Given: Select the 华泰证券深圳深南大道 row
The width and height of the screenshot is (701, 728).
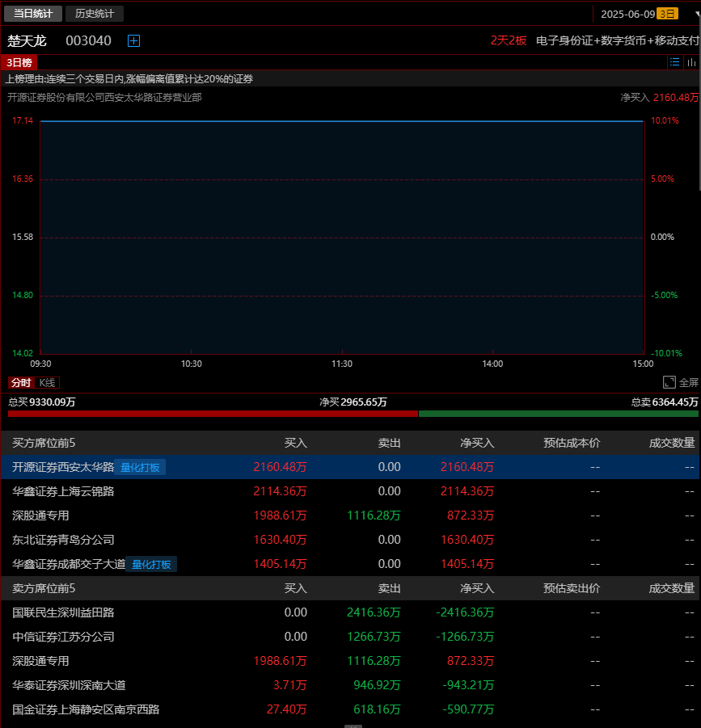Looking at the screenshot, I should tap(350, 685).
